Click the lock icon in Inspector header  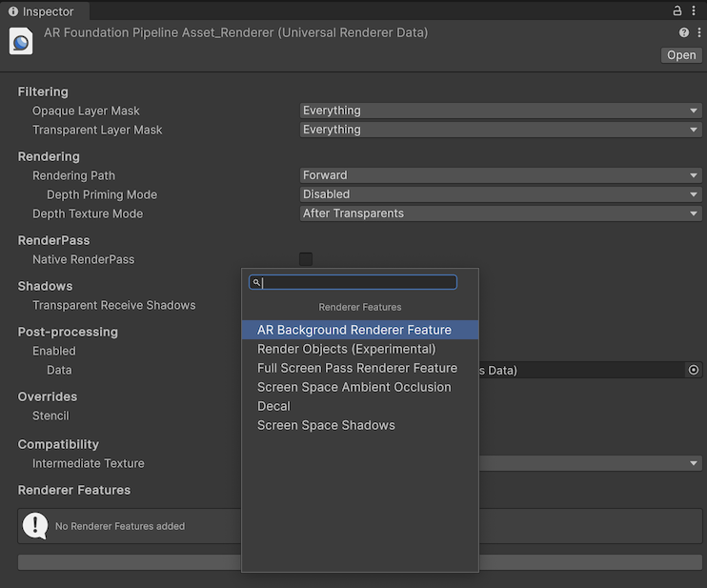pos(677,11)
